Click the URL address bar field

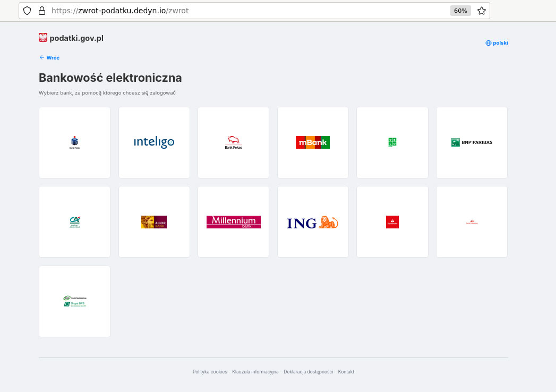(239, 11)
